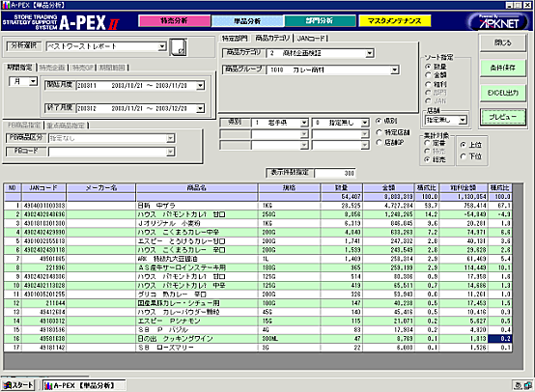The width and height of the screenshot is (535, 392).
Task: Select 総売 under 集計対象
Action: point(427,159)
